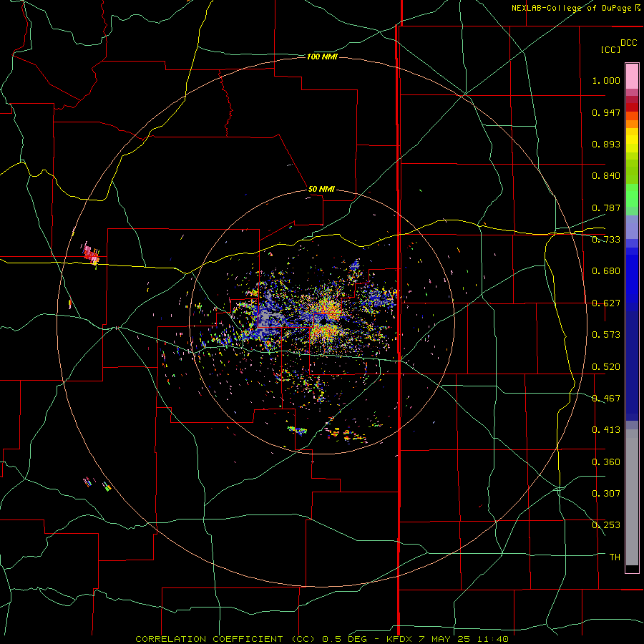Click the 1.000 legend value
644x644 pixels.
tap(606, 80)
